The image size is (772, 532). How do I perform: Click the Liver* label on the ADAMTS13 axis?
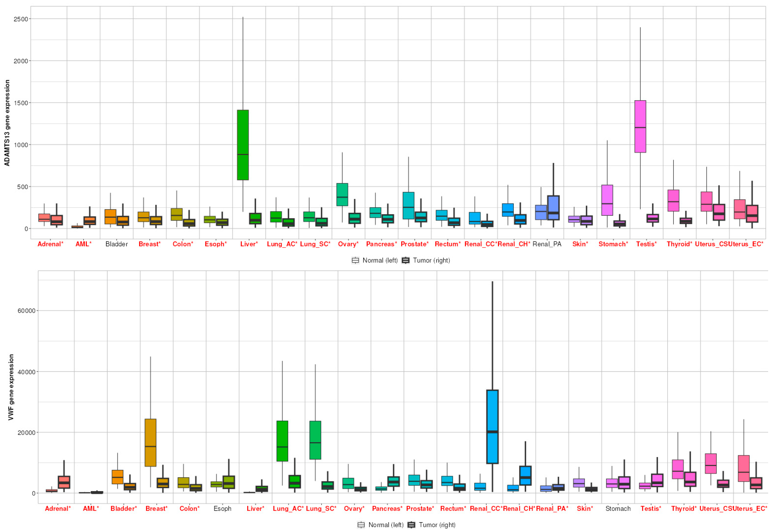(x=249, y=244)
